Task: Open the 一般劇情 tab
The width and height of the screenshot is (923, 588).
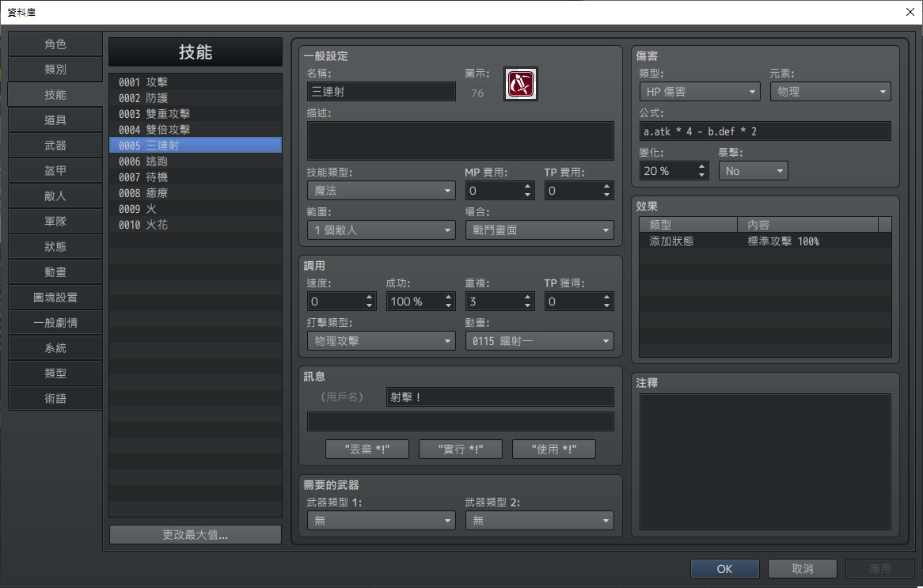Action: point(55,323)
